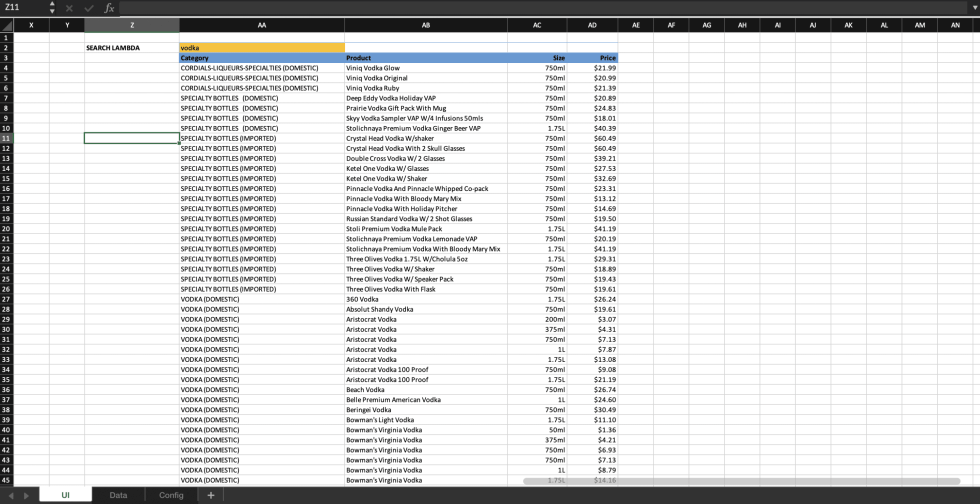This screenshot has width=980, height=504.
Task: Click the $1.36 price cell
Action: pos(592,430)
